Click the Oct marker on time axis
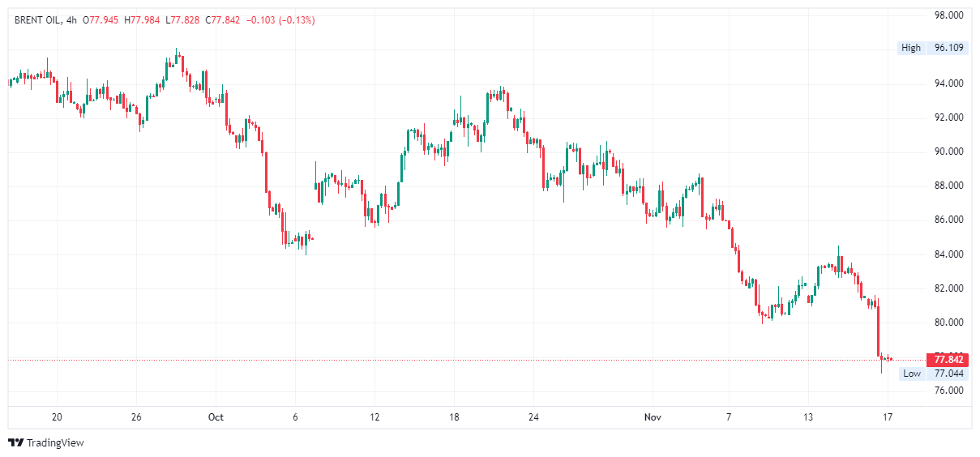 point(216,417)
